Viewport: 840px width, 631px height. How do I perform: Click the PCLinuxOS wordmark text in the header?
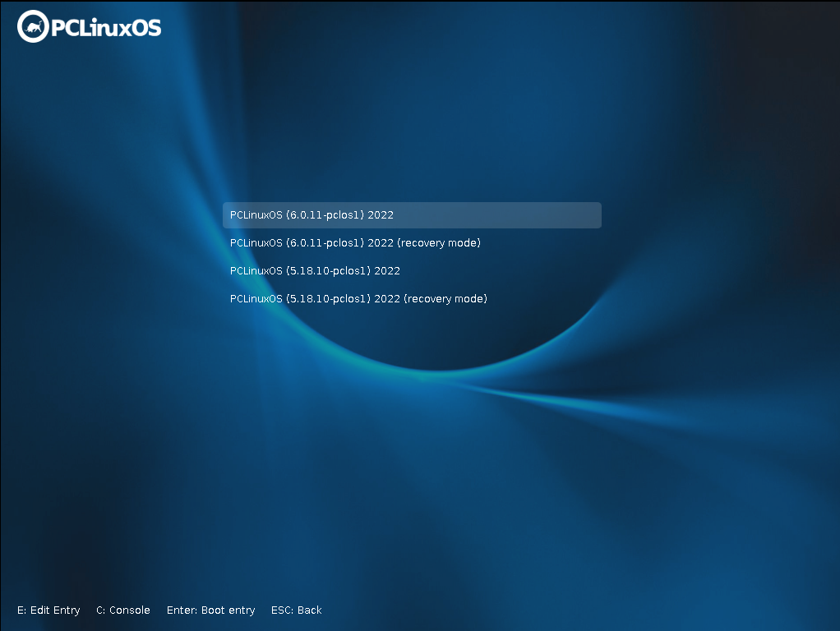click(x=106, y=28)
